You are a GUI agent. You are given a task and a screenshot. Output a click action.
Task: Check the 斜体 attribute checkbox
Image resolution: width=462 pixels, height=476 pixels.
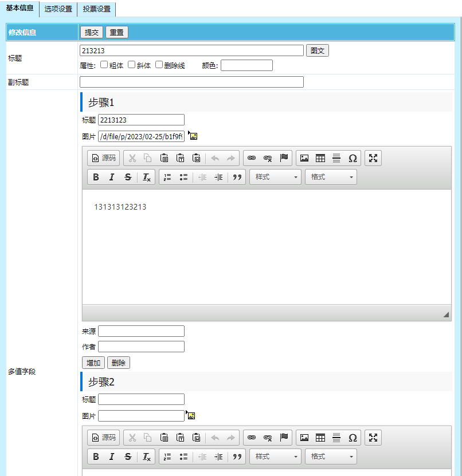131,65
